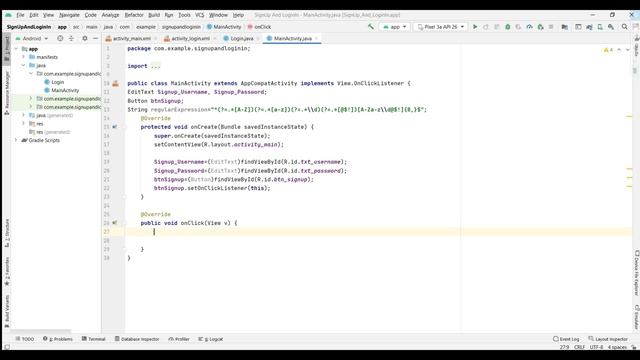
Task: Click the related XML file gutter icon on line 10
Action: [x=116, y=83]
